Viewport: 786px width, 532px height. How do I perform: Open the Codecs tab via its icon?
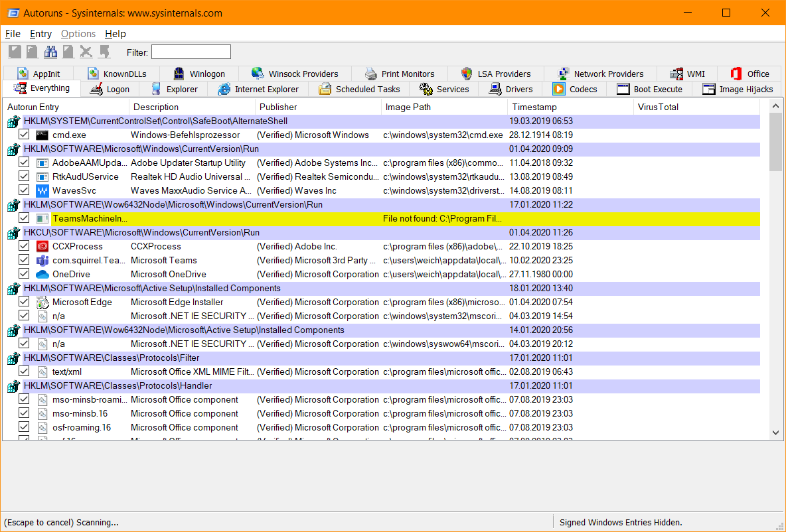coord(558,89)
